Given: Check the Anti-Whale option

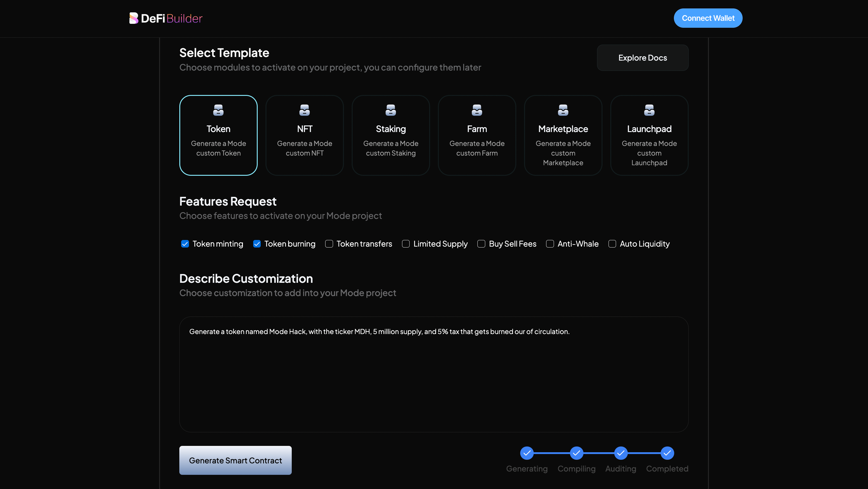Looking at the screenshot, I should (550, 244).
